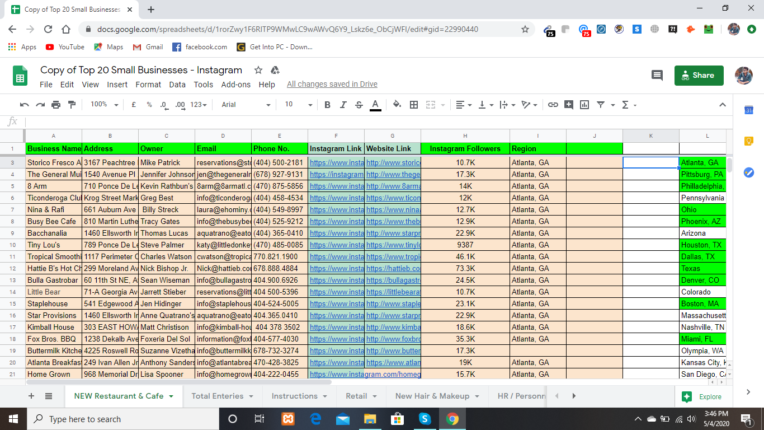Screen dimensions: 764x430
Task: Open the Arial font dropdown
Action: (x=246, y=105)
